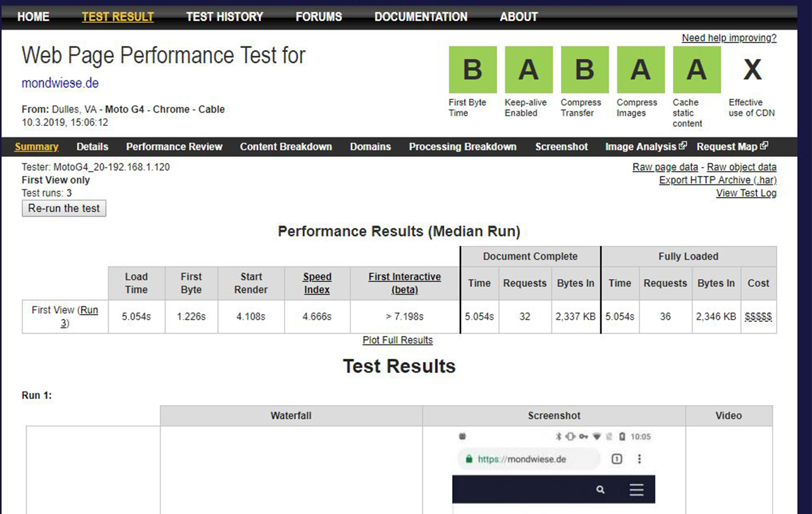
Task: Select TEST RESULT in top navigation
Action: click(118, 17)
